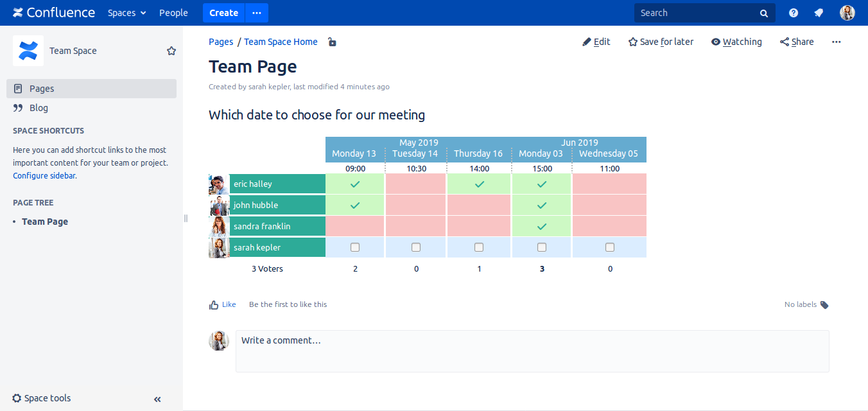
Task: Select Blog in the sidebar
Action: click(x=39, y=108)
